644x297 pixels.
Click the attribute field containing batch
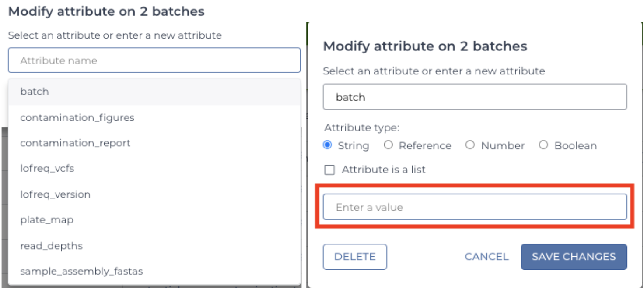coord(475,97)
